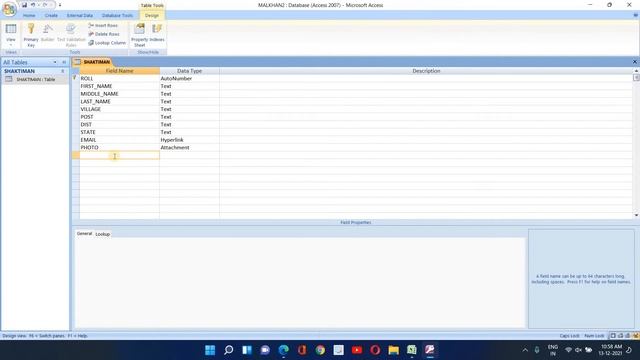
Task: Select SHAKTIMAN : Table in navigation pane
Action: click(x=35, y=79)
